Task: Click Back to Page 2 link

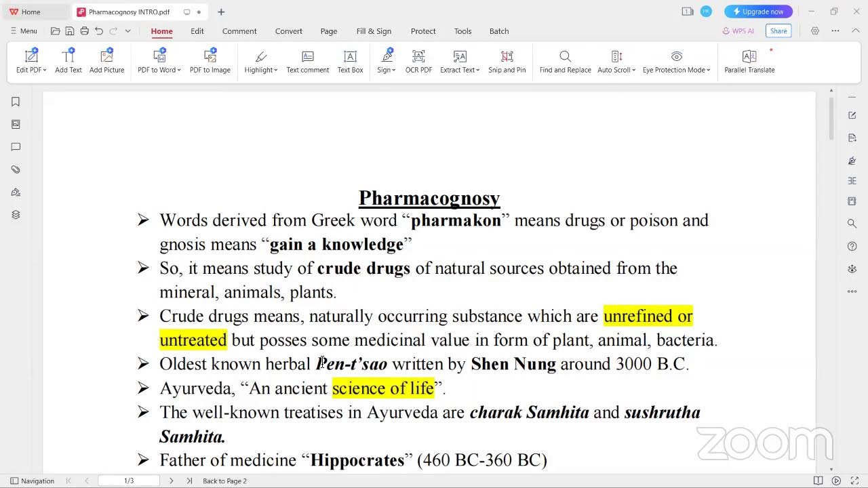Action: [224, 481]
